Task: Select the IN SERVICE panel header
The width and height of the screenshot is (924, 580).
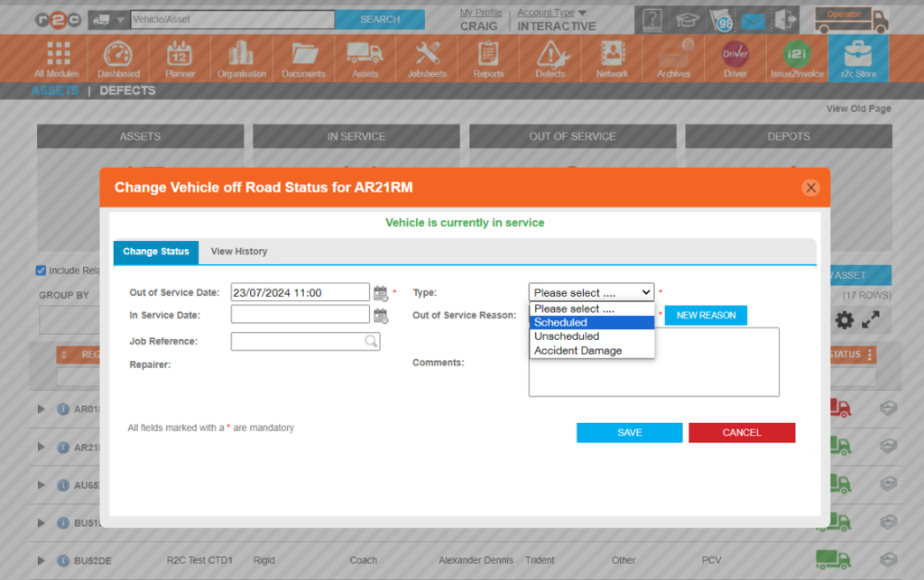Action: 356,136
